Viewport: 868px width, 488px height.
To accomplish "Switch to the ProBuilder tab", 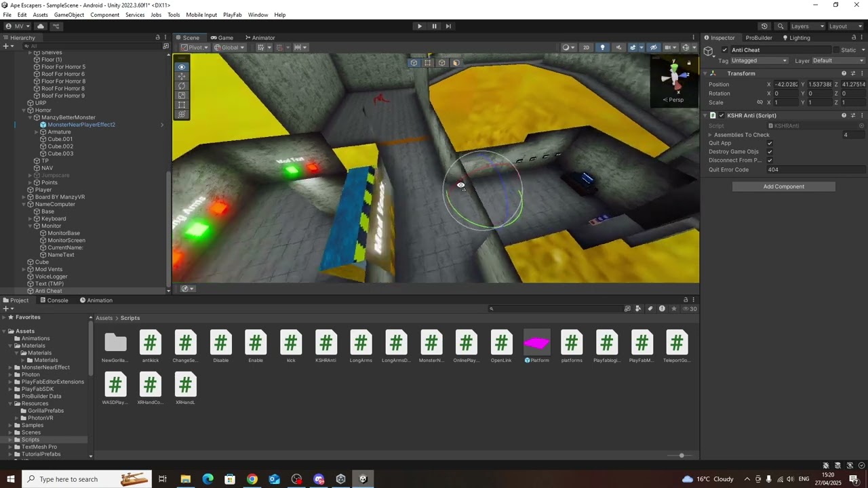I will pos(759,38).
